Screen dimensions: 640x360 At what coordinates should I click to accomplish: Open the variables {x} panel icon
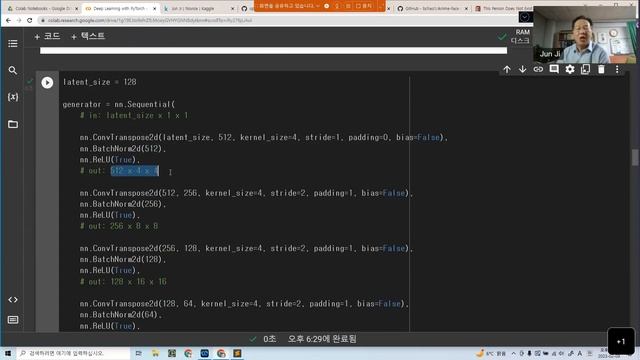13,97
